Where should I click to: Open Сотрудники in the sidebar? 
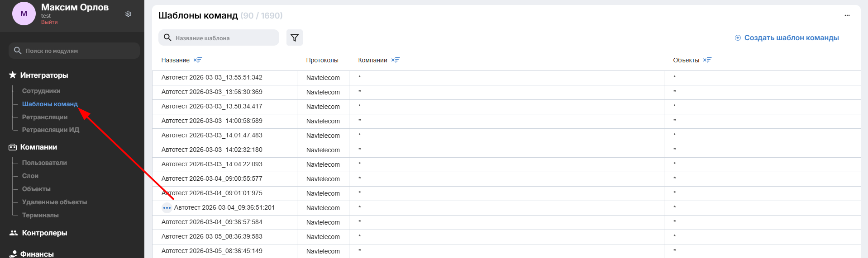point(41,91)
